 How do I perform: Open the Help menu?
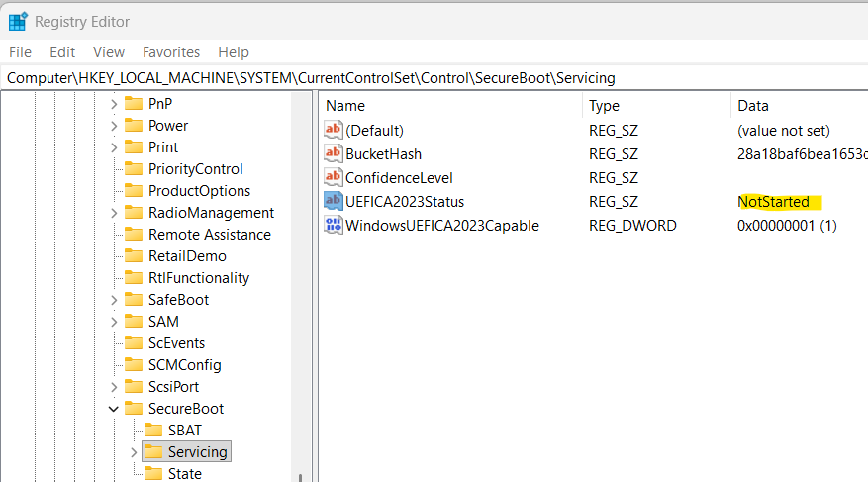point(233,52)
